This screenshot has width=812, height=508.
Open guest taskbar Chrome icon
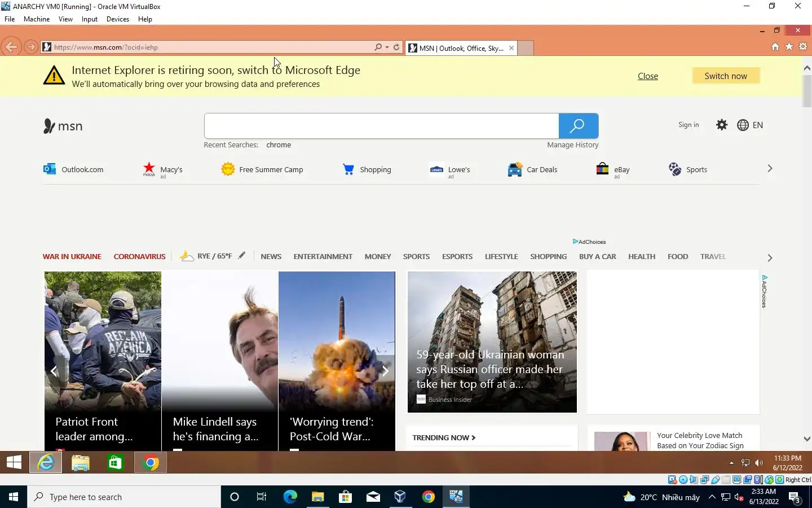pyautogui.click(x=151, y=463)
